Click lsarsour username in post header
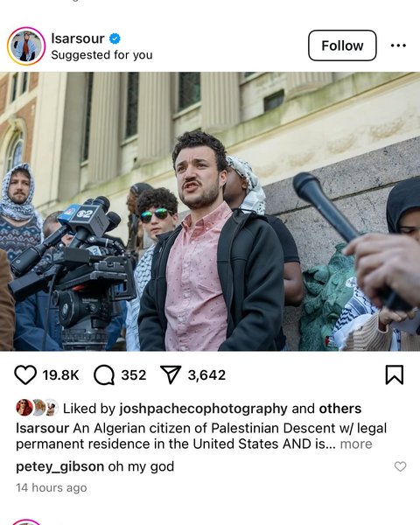The height and width of the screenshot is (525, 420). pyautogui.click(x=78, y=38)
